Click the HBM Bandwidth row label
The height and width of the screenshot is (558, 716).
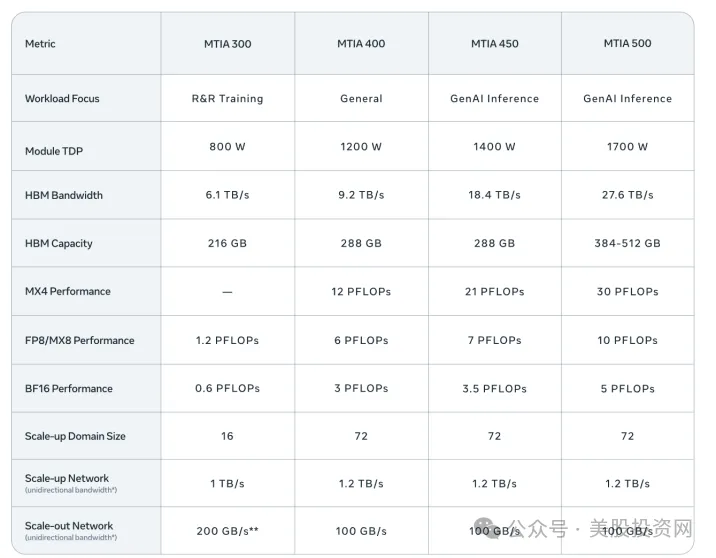click(64, 195)
